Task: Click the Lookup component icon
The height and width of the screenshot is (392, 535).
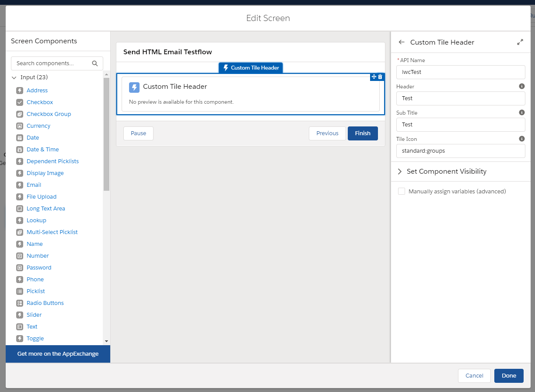Action: [x=19, y=220]
